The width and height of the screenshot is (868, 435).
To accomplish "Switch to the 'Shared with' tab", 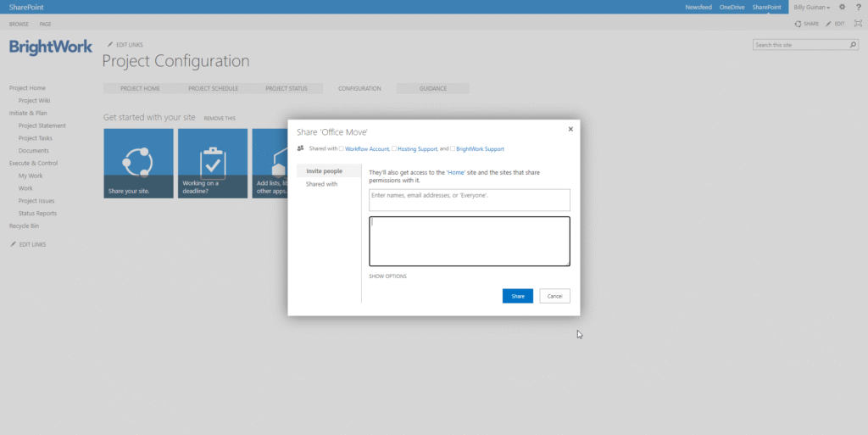I will point(321,184).
